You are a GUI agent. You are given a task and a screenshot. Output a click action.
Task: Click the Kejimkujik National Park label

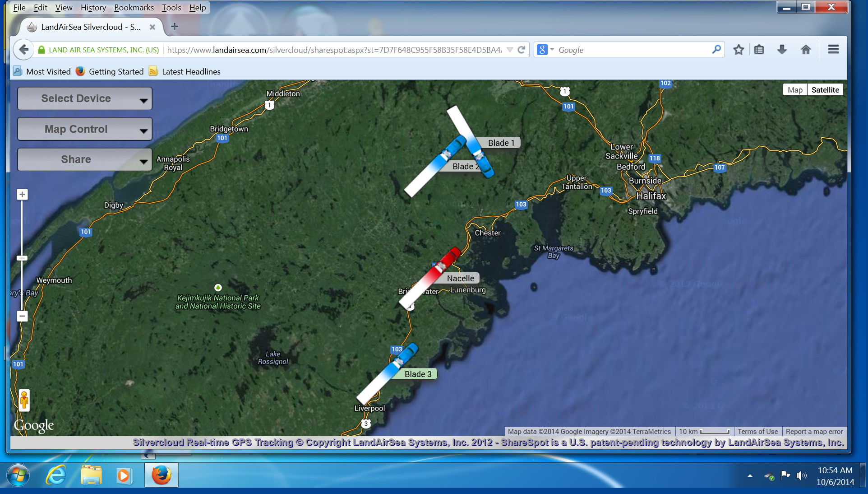(x=218, y=302)
